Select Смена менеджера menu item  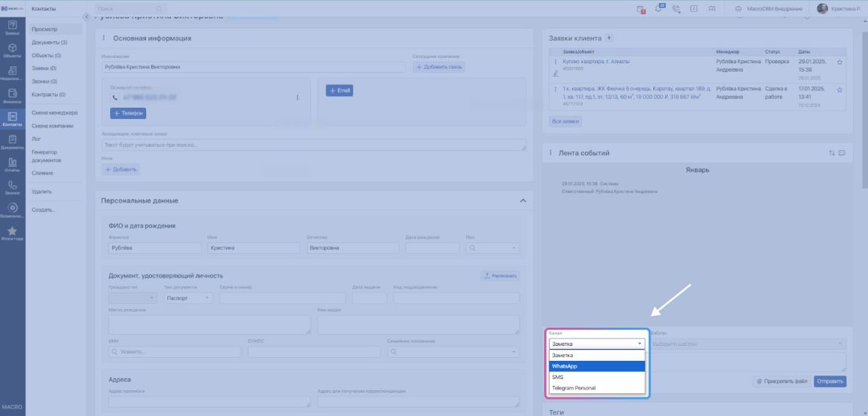pyautogui.click(x=55, y=113)
